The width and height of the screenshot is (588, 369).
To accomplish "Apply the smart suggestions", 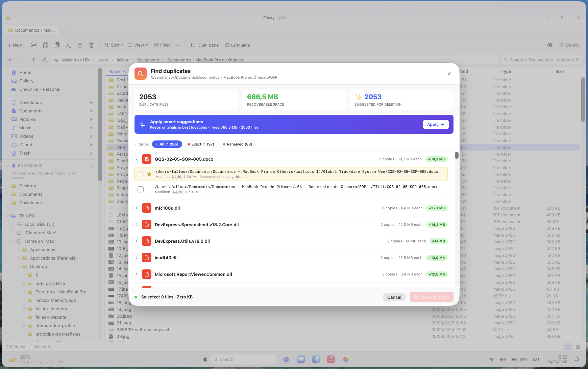I will [x=436, y=124].
